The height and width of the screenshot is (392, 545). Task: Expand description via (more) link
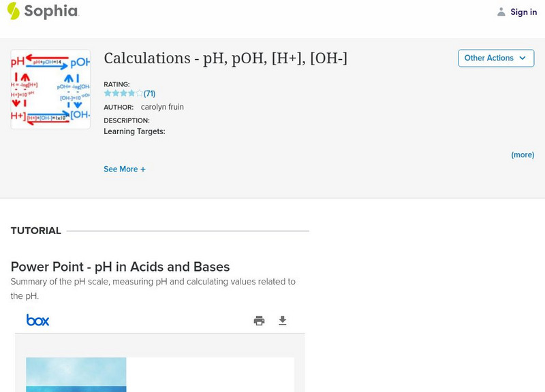point(523,154)
